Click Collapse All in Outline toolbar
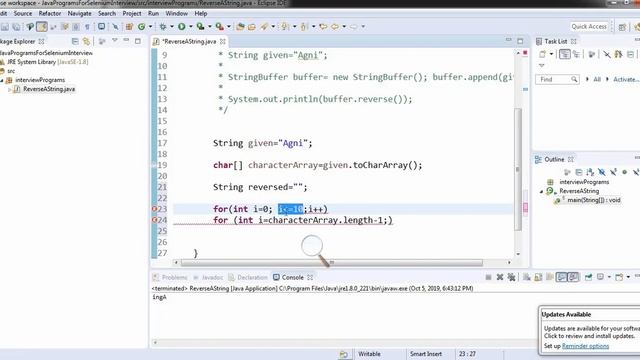The width and height of the screenshot is (640, 360). click(579, 172)
